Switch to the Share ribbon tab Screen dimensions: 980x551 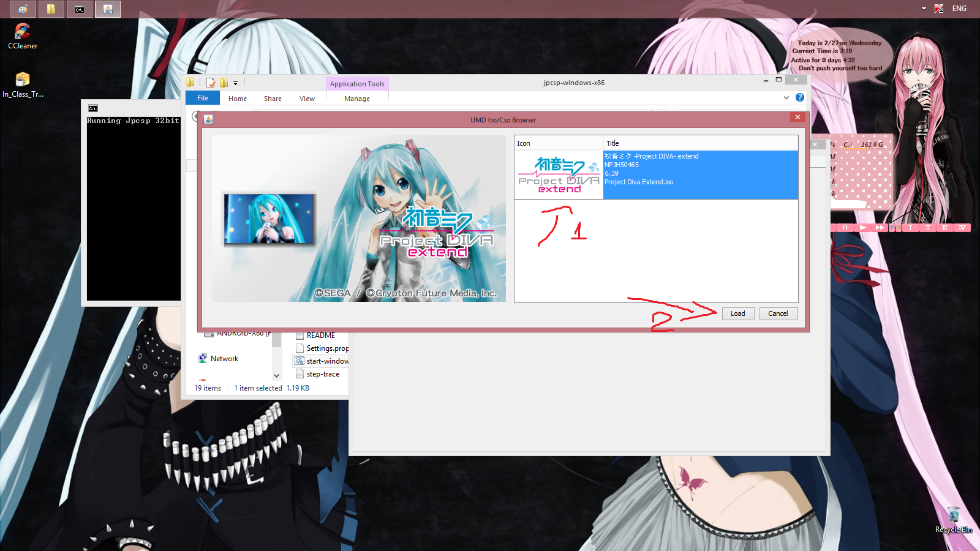click(x=273, y=99)
